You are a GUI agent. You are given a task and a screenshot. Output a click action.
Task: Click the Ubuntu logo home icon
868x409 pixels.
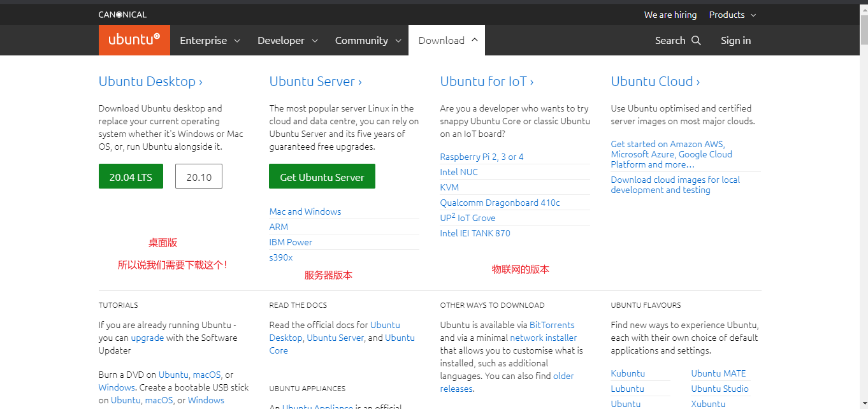[x=134, y=40]
